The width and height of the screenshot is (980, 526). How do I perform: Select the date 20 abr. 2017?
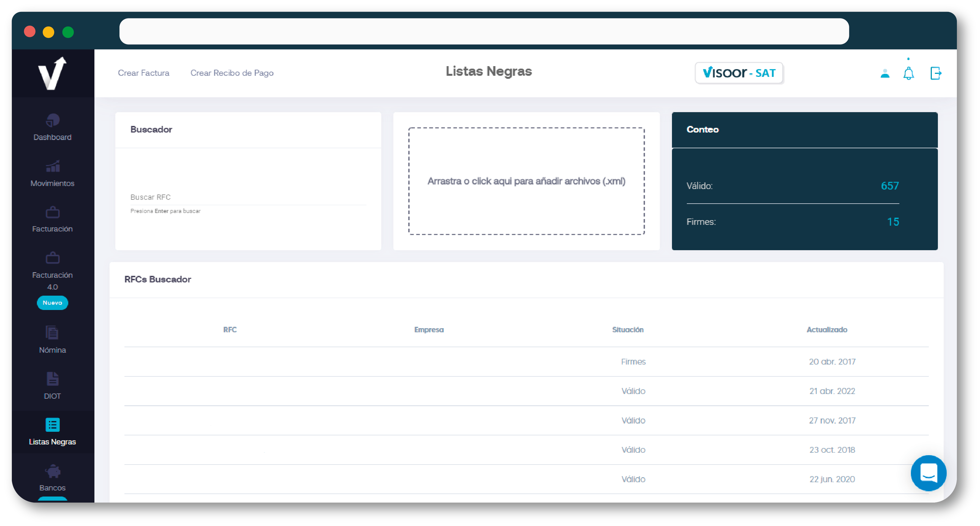coord(832,362)
